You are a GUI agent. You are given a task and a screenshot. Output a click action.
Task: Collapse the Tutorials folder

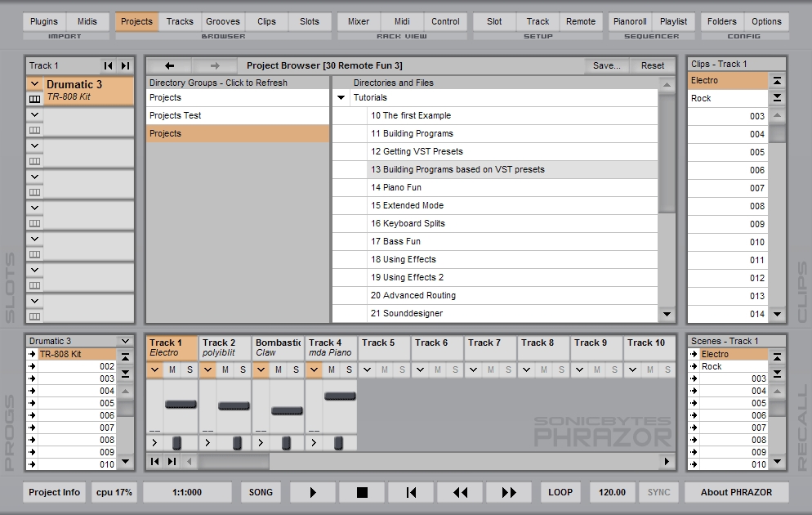pos(341,97)
